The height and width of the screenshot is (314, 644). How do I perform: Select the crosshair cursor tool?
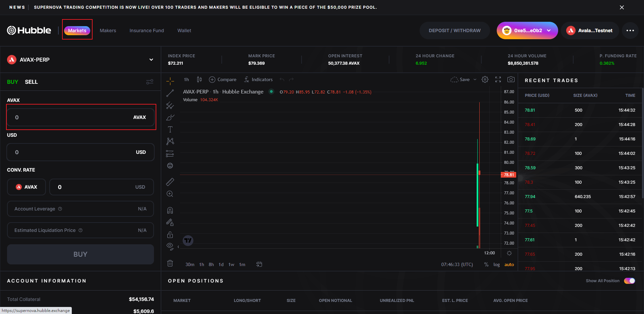pyautogui.click(x=170, y=81)
